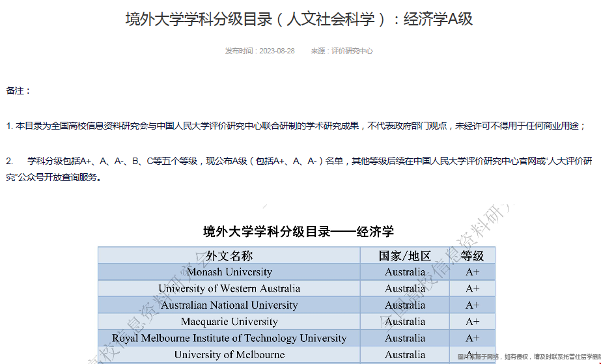Click the 国家/地区 column header
This screenshot has width=601, height=364.
coord(405,255)
